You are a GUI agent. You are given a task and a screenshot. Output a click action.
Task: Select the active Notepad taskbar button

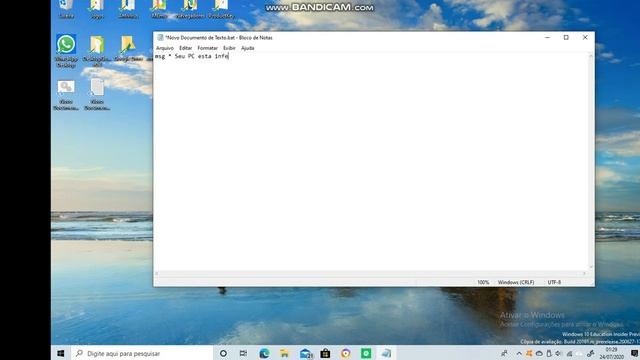tap(386, 353)
